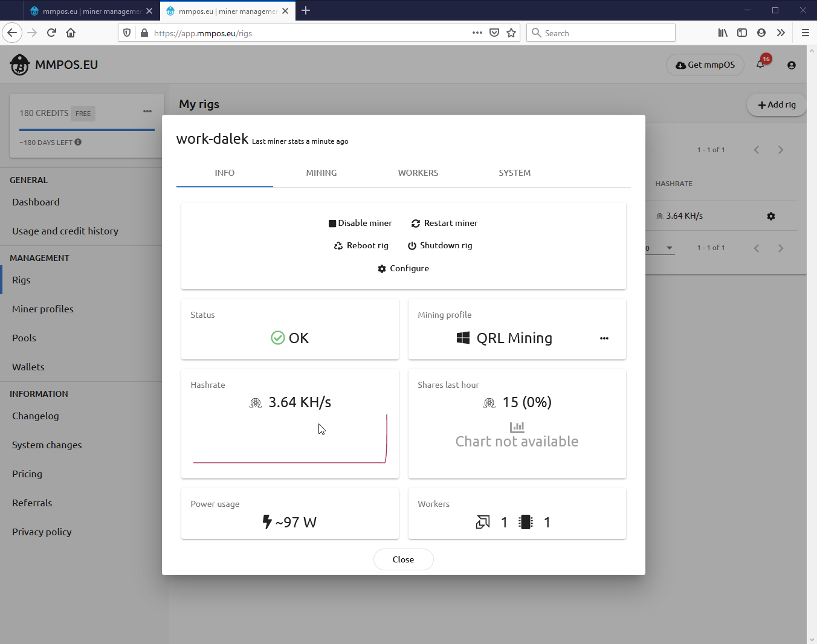Open the user account menu icon
This screenshot has height=644, width=817.
(792, 65)
